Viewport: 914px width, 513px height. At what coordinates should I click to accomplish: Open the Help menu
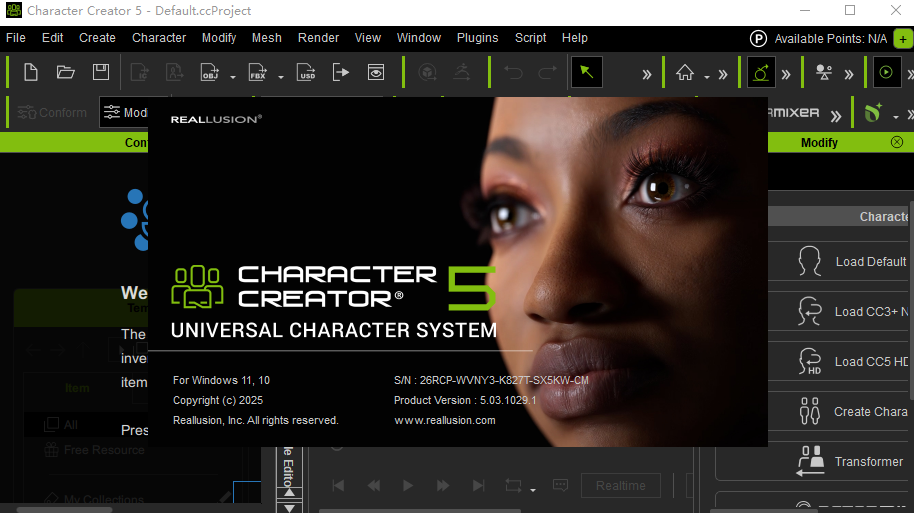point(575,38)
